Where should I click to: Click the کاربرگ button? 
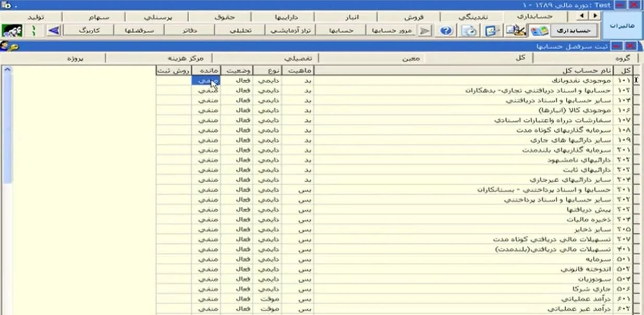88,31
